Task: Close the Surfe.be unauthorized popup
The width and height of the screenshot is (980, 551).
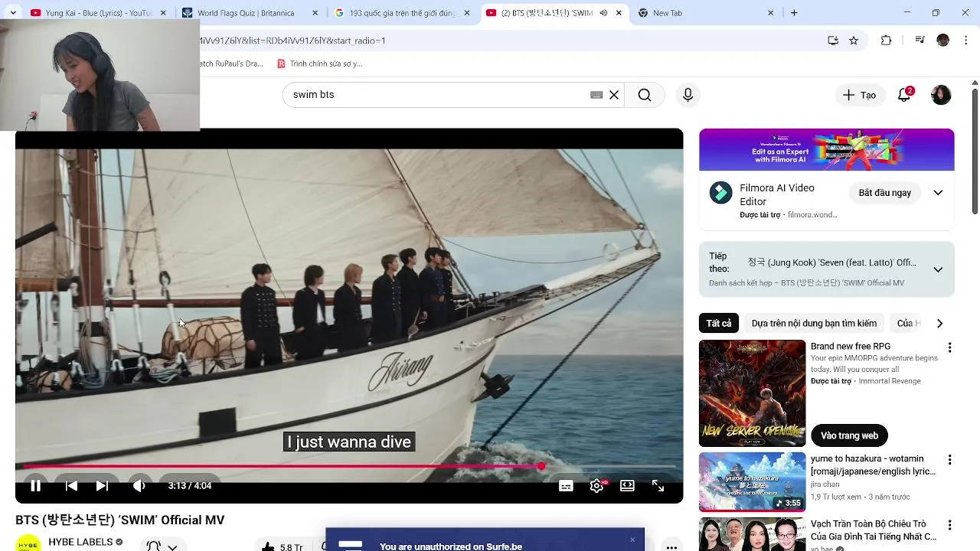Action: click(632, 540)
